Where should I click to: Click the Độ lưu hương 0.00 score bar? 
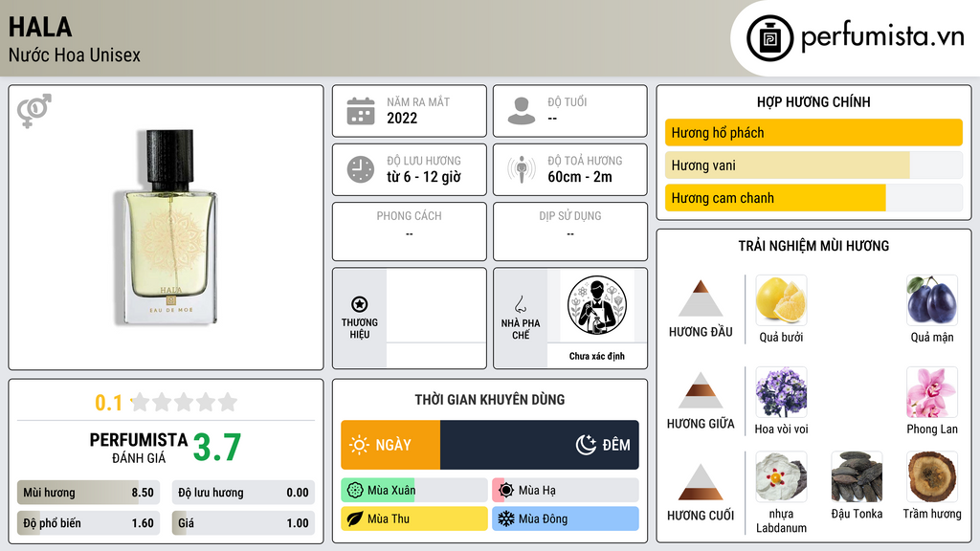coord(243,493)
